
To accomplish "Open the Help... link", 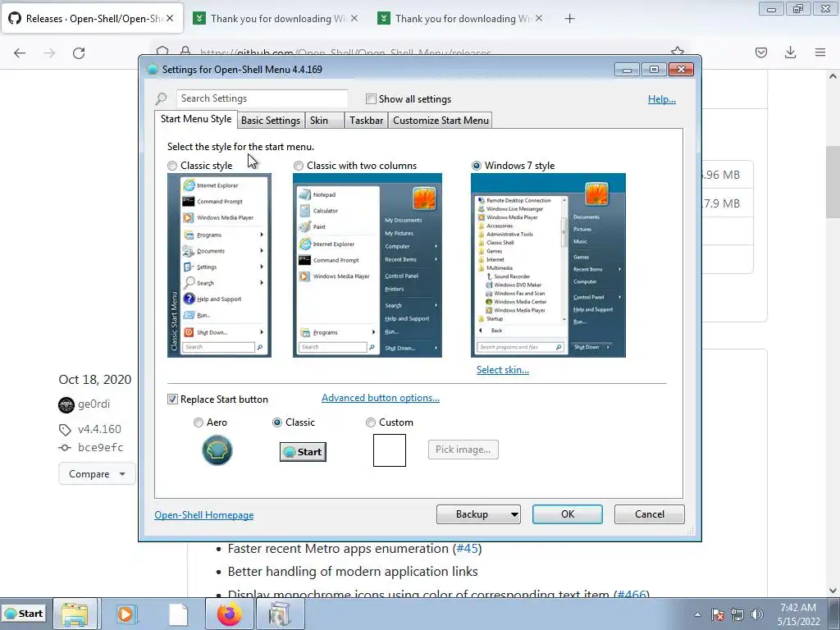I will (x=662, y=99).
